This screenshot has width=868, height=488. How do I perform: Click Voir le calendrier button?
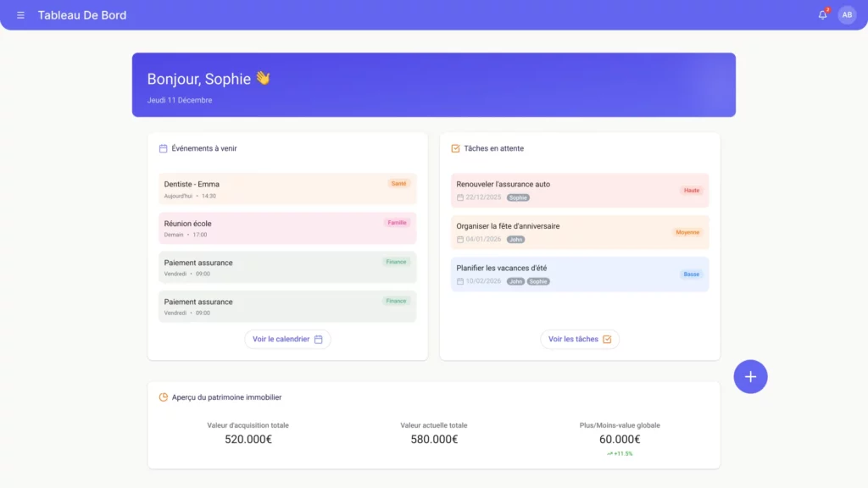(287, 339)
